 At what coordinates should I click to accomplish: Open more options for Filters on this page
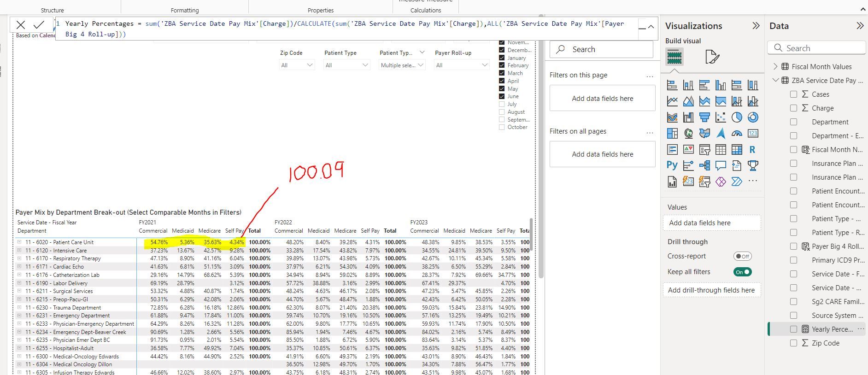[650, 76]
